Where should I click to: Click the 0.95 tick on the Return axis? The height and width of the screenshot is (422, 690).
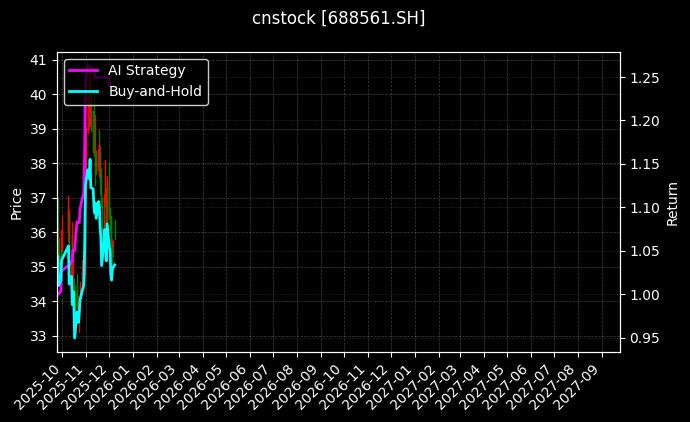(643, 338)
